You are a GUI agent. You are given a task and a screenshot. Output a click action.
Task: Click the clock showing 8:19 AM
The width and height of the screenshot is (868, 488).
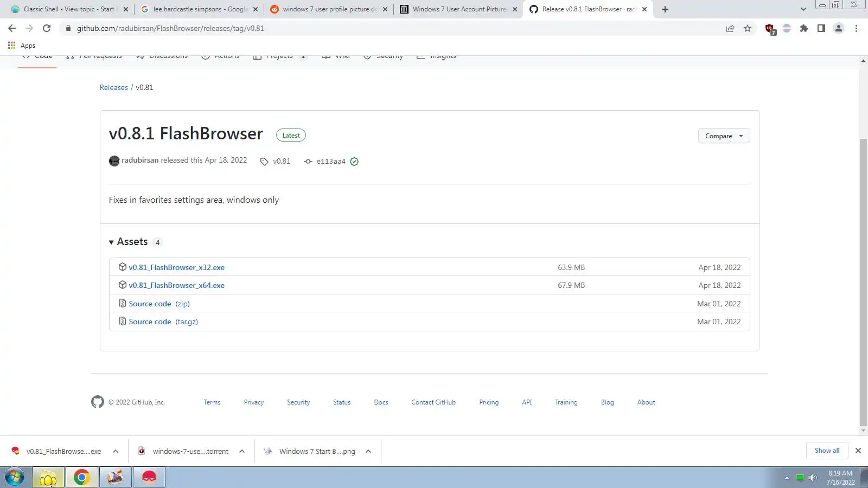840,473
